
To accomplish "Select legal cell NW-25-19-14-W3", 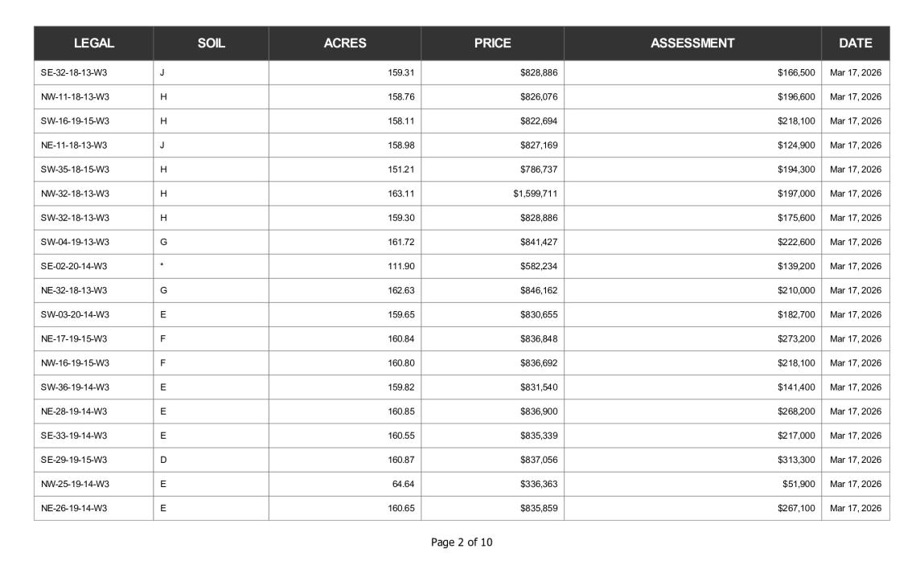I will 94,484.
